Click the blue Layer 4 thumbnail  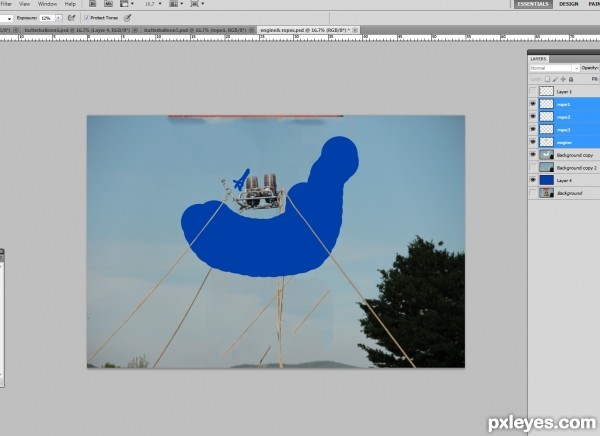click(546, 180)
